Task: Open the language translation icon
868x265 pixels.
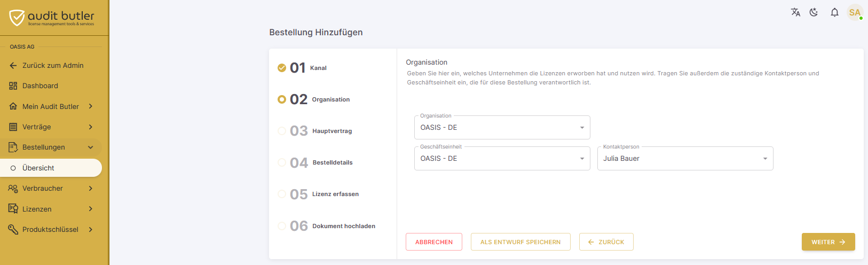Action: [795, 12]
